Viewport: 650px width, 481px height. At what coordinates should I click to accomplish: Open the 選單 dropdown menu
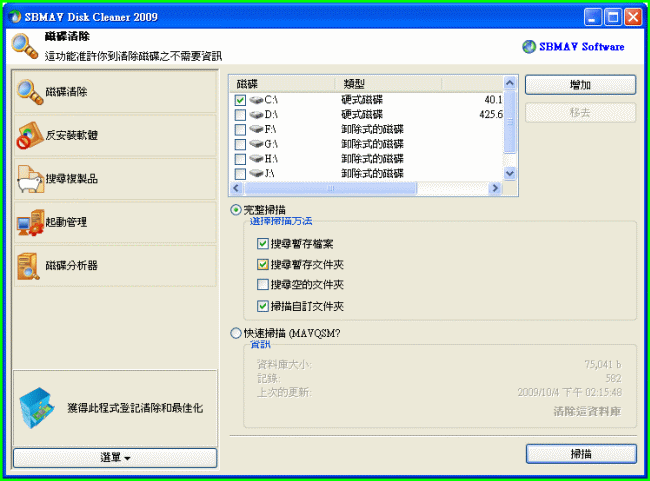point(115,457)
